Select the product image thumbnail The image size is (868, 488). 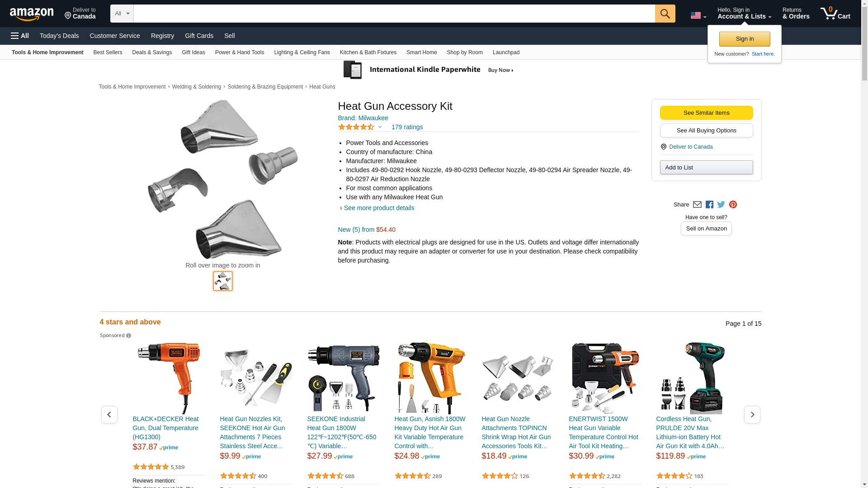point(223,281)
